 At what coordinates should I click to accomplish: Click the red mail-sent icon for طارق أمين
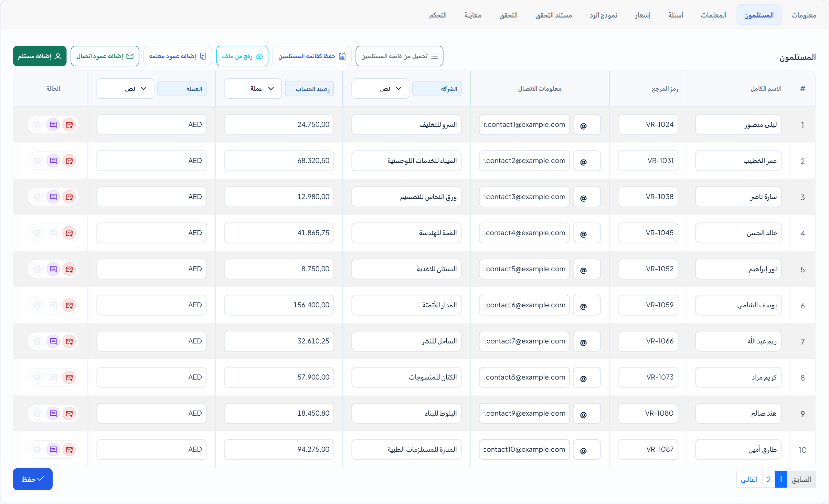pyautogui.click(x=70, y=450)
